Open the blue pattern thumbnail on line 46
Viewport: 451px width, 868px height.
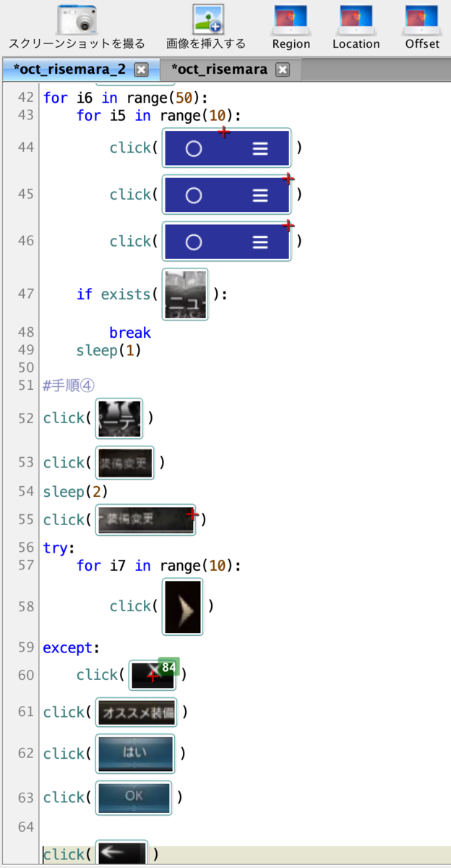226,242
